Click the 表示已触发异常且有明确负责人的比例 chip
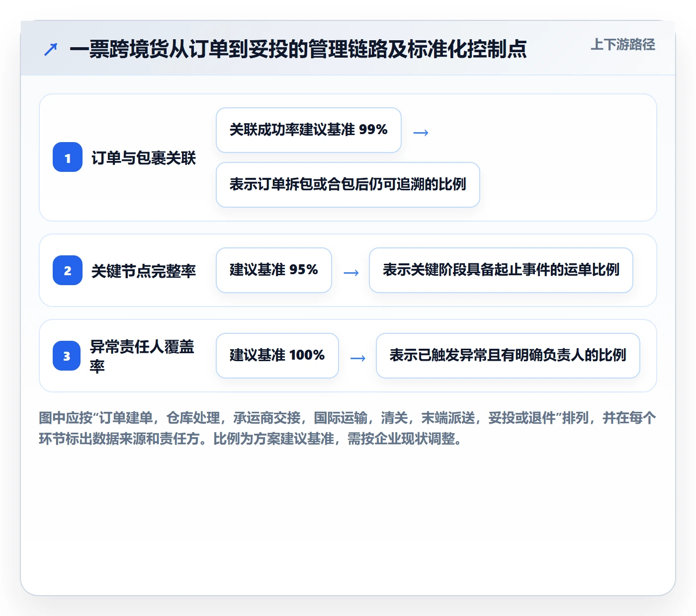Screen dimensions: 696x616 (508, 356)
